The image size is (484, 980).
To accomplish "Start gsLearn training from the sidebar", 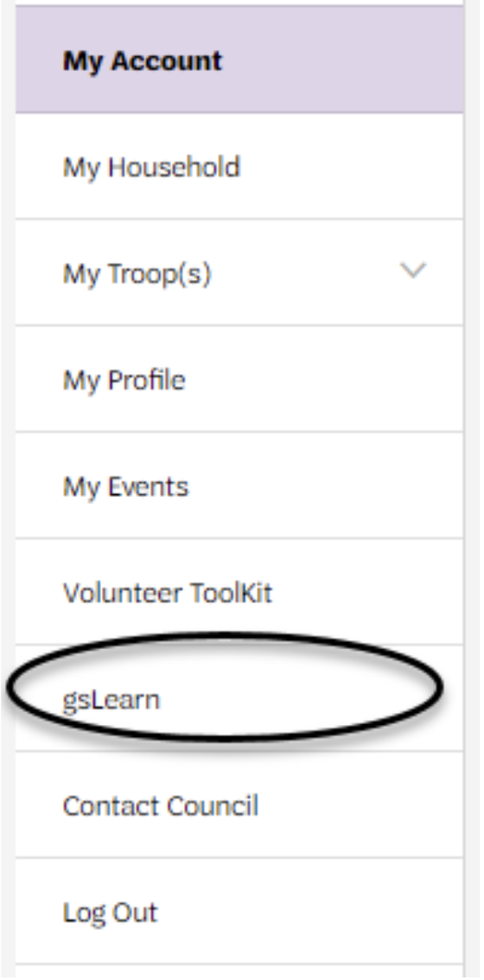I will [x=239, y=699].
